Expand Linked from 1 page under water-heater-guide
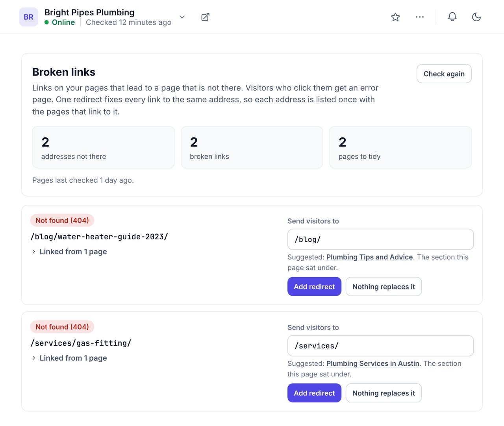 point(69,252)
